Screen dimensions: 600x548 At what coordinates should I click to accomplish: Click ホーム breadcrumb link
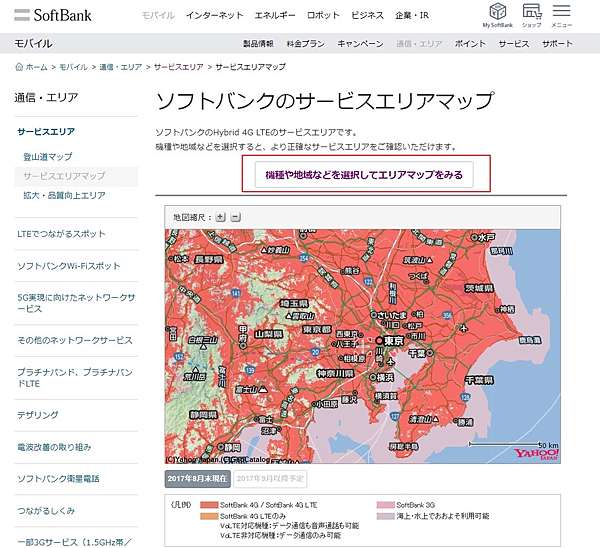[x=36, y=67]
